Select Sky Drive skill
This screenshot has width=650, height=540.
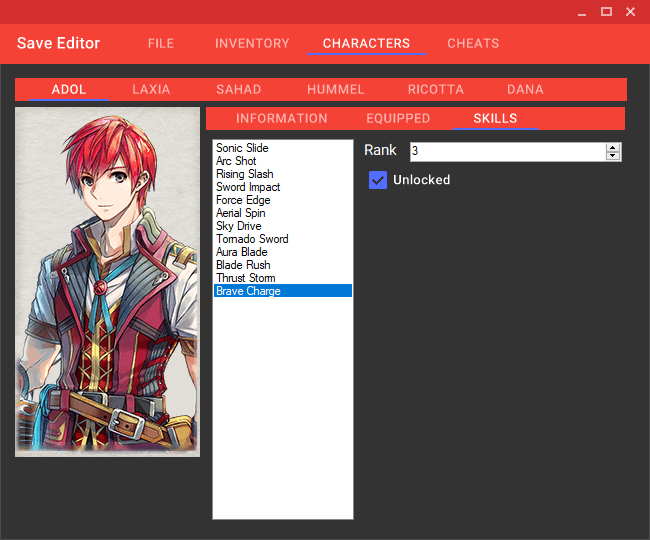point(283,226)
